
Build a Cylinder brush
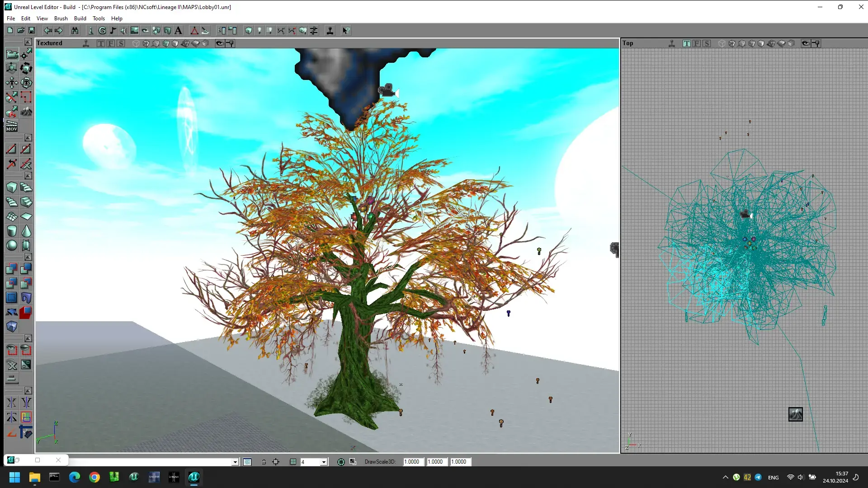[12, 231]
